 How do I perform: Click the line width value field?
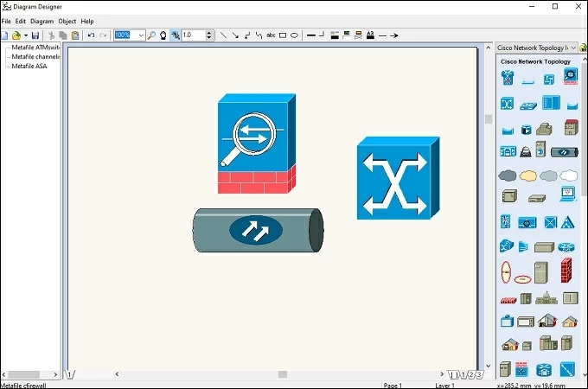click(x=193, y=35)
